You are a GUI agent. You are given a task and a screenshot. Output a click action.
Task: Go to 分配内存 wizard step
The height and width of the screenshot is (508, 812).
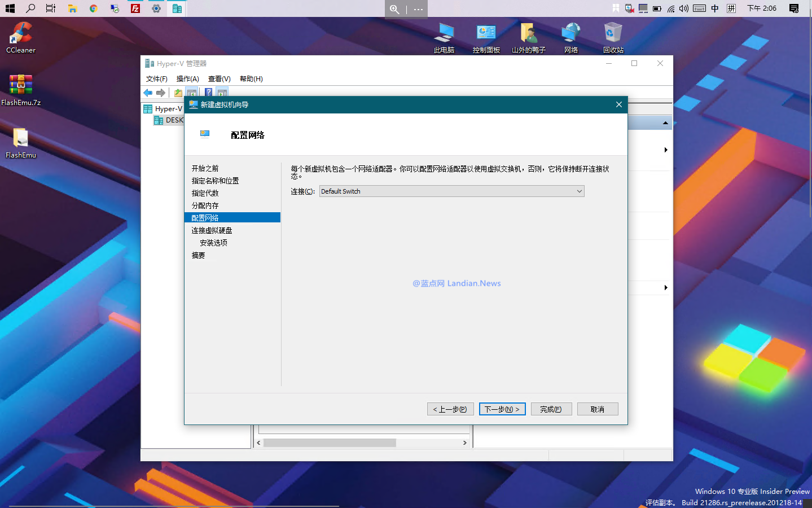tap(205, 205)
